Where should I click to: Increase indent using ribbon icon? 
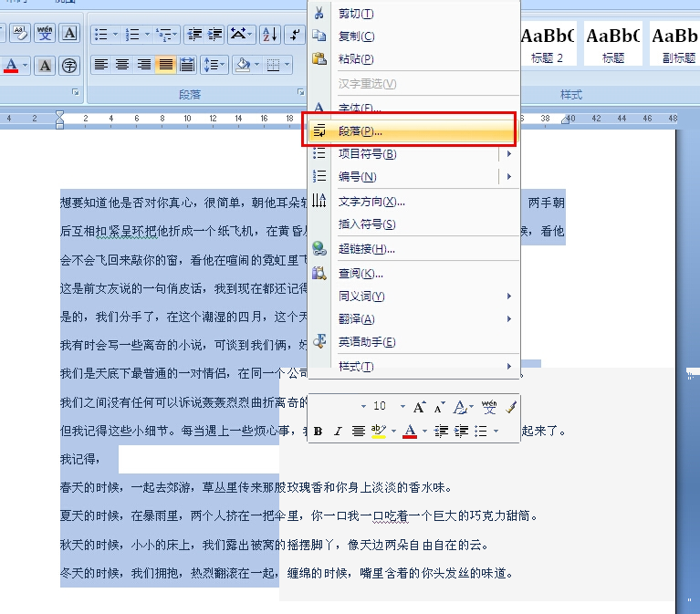click(x=214, y=35)
